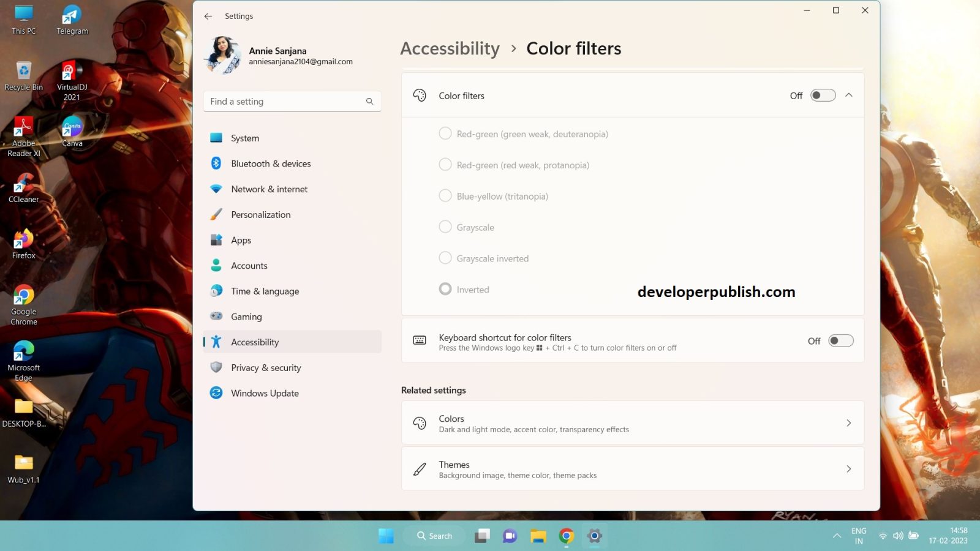Viewport: 980px width, 551px height.
Task: Turn on the Color filters toggle
Action: pos(823,96)
